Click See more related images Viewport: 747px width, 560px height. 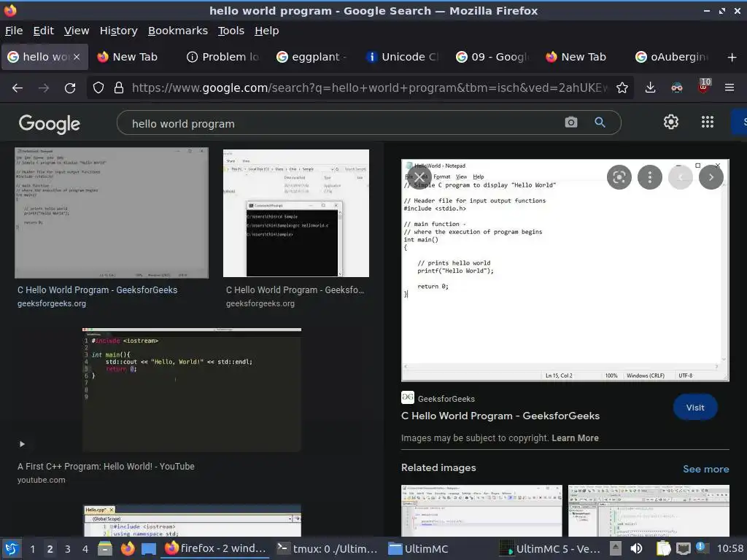tap(706, 469)
